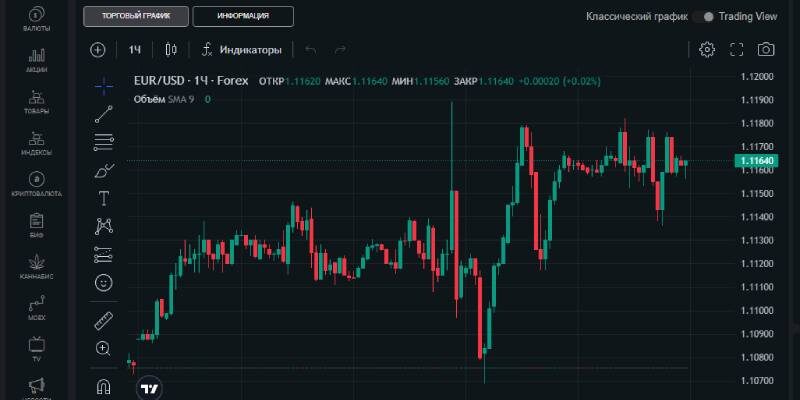Click the add symbol plus icon
This screenshot has height=400, width=800.
click(97, 50)
